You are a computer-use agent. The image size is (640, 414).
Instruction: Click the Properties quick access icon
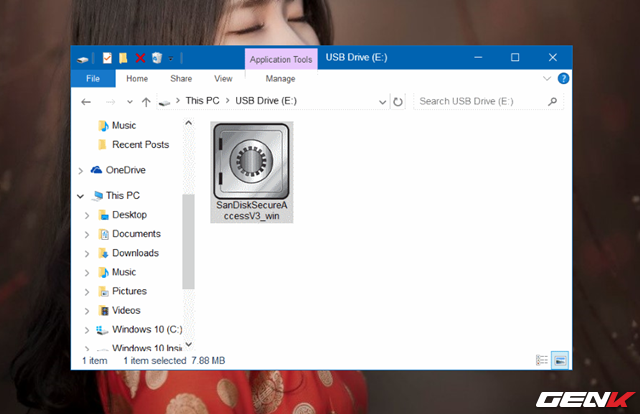tap(107, 58)
